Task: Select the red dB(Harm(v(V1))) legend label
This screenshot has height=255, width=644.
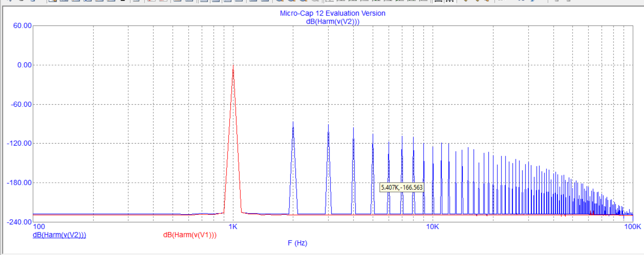Action: coord(190,235)
